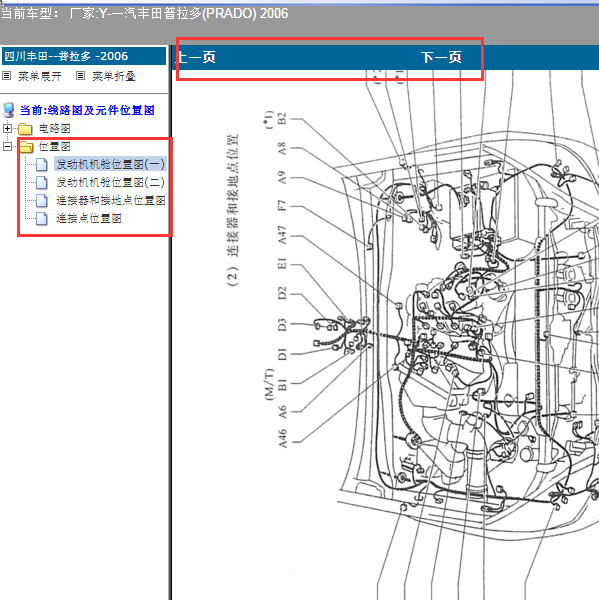
Task: Click document icon for 发动机机舱位置图(一)
Action: 42,165
